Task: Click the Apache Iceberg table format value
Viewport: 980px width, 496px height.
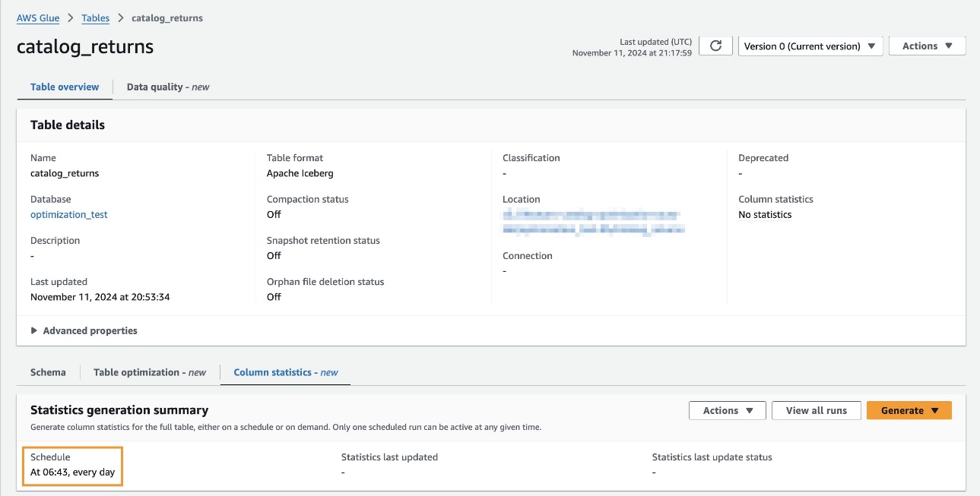Action: click(300, 173)
